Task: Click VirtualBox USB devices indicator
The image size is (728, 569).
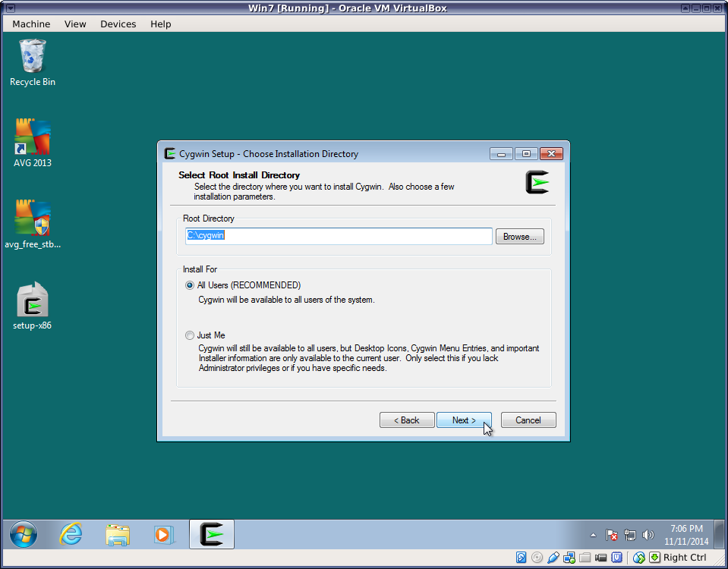Action: pos(553,558)
